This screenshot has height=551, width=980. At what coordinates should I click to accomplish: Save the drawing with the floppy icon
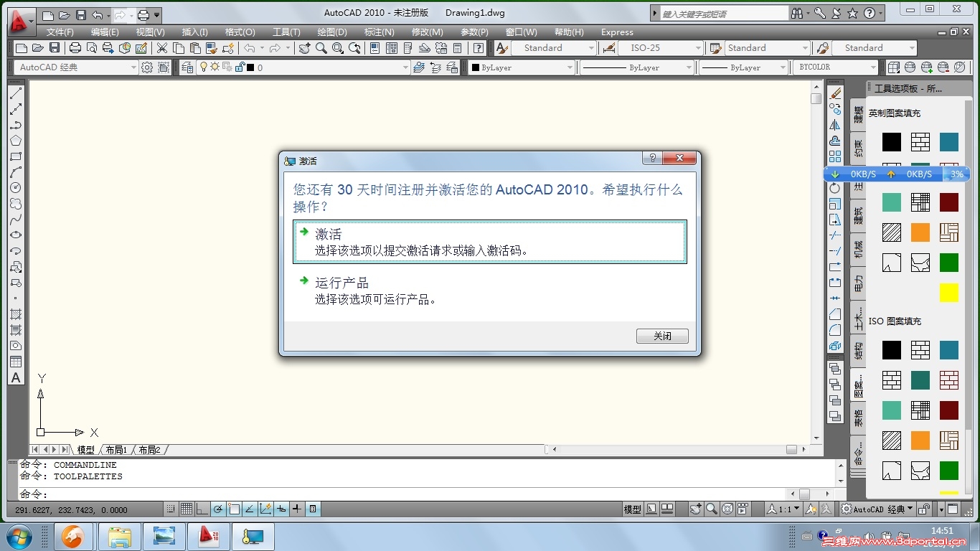[55, 48]
